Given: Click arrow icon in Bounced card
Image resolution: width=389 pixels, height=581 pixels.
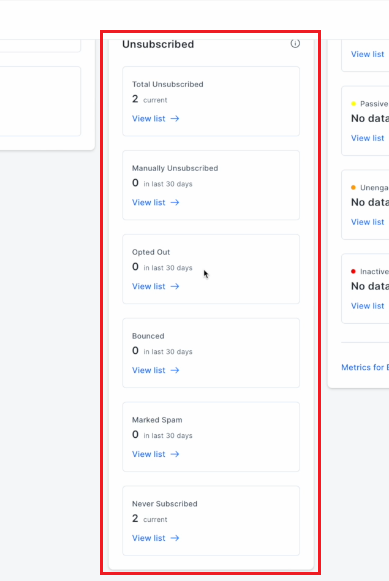Looking at the screenshot, I should point(175,370).
